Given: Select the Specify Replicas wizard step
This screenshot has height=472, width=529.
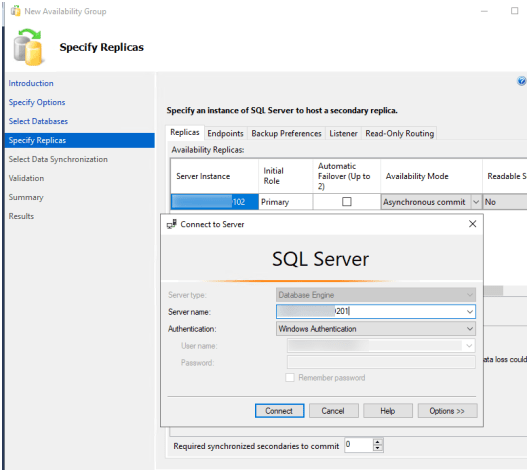Looking at the screenshot, I should pos(80,140).
